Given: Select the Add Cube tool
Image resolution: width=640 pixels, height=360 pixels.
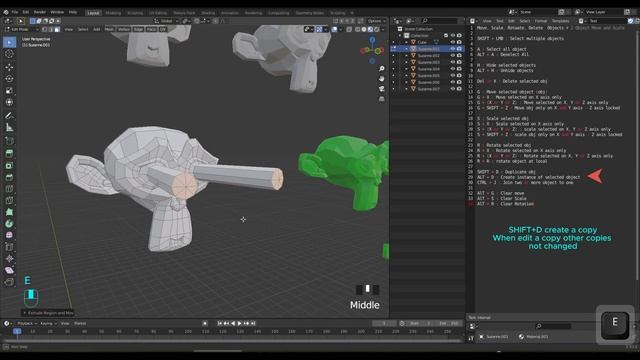Looking at the screenshot, I should 9,141.
